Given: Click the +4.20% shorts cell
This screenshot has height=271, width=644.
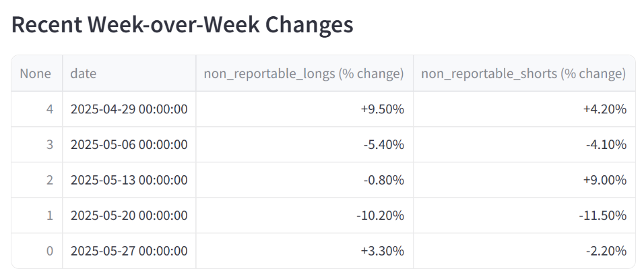Looking at the screenshot, I should click(524, 109).
